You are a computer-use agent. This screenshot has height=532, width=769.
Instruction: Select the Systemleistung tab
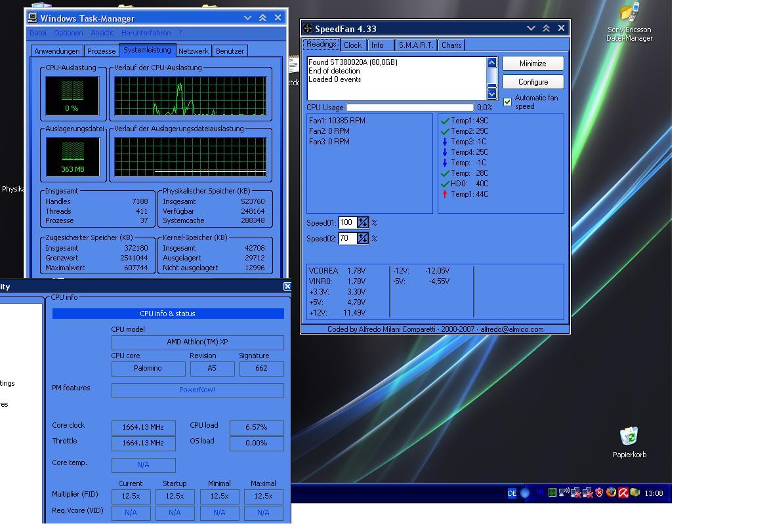147,50
